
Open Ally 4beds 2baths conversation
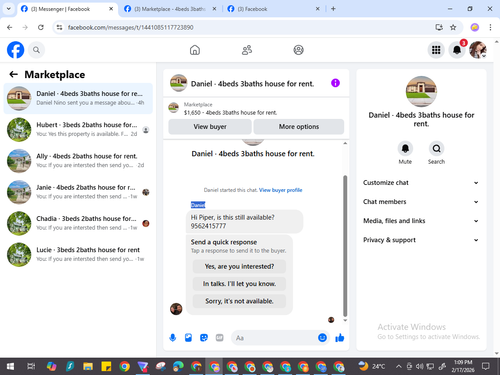pos(78,161)
